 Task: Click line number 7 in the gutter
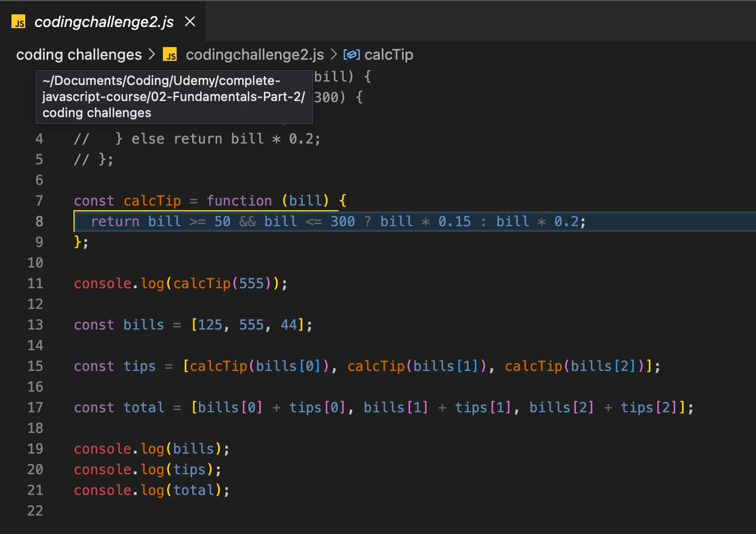pyautogui.click(x=39, y=201)
